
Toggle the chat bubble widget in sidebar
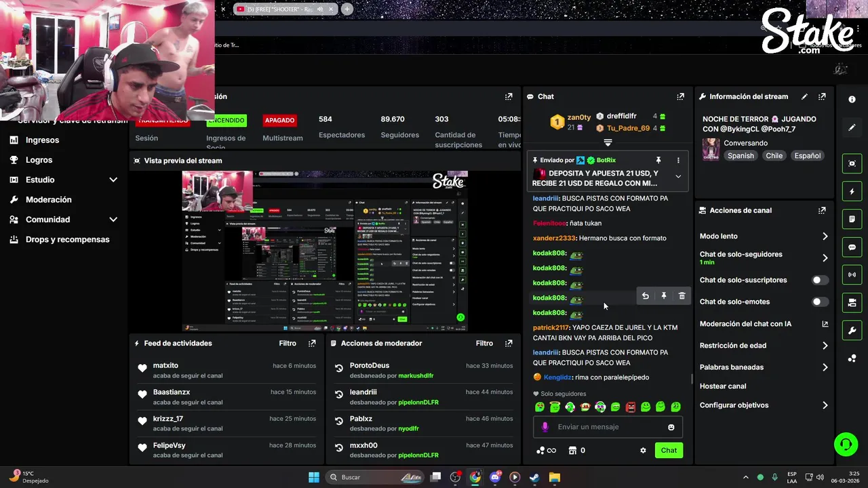click(852, 247)
